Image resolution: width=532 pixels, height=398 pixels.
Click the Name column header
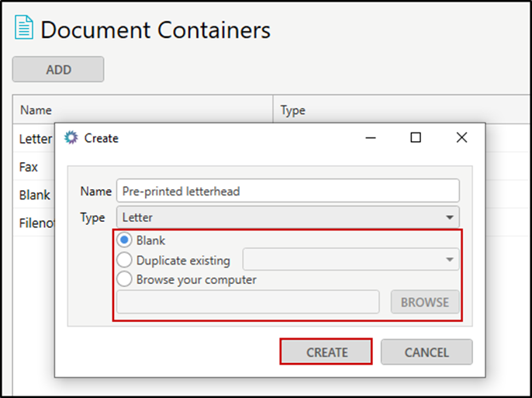point(36,110)
